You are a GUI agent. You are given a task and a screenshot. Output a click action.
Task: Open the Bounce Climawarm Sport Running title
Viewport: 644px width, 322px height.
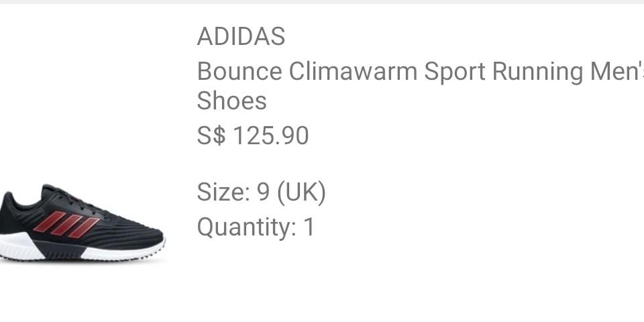pyautogui.click(x=421, y=85)
